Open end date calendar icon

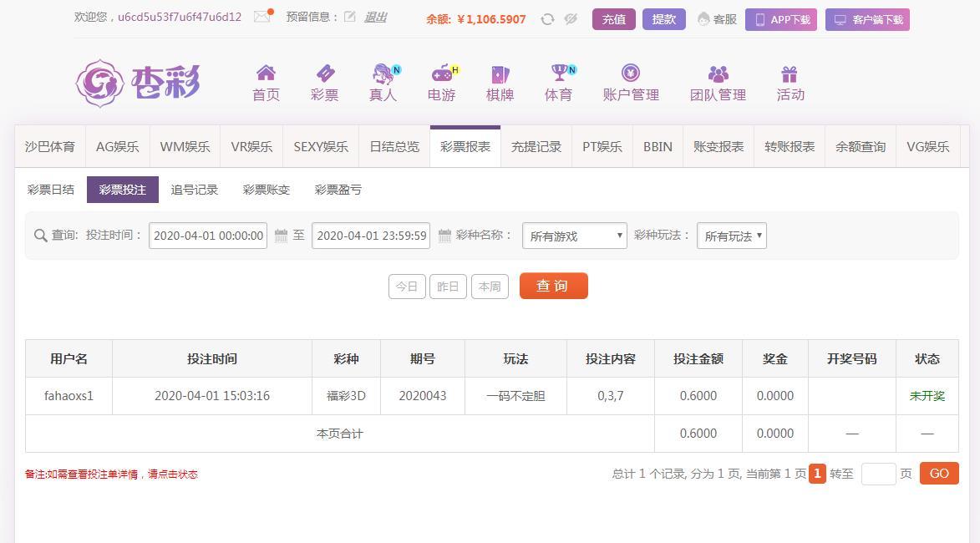pos(444,236)
